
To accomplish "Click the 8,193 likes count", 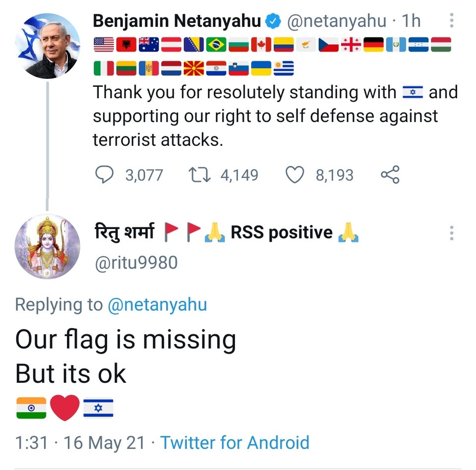I will pos(335,175).
